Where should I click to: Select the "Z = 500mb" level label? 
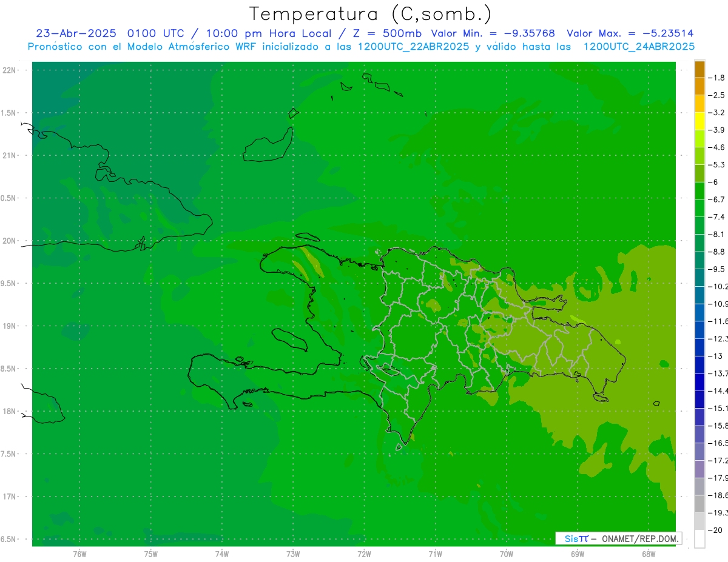click(x=388, y=33)
